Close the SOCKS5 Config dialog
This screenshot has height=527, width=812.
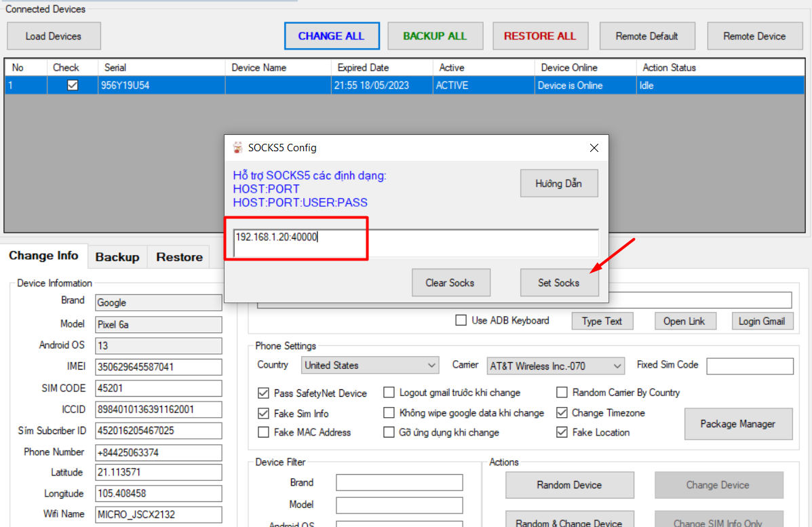coord(594,148)
